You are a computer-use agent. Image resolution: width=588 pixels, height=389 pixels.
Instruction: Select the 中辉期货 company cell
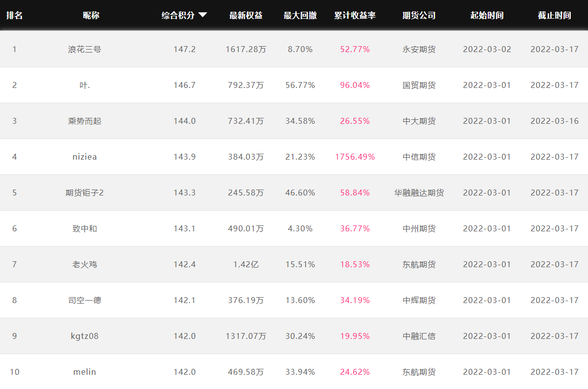pyautogui.click(x=419, y=300)
